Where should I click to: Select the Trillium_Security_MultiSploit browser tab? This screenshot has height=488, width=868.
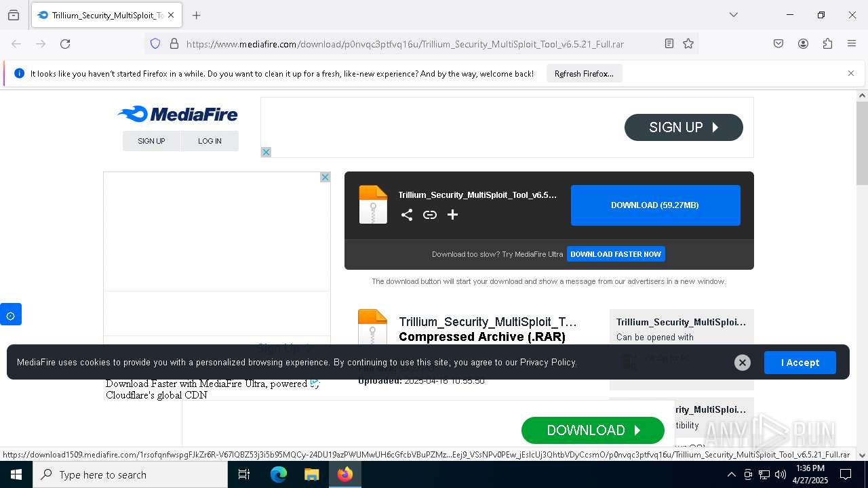(106, 15)
